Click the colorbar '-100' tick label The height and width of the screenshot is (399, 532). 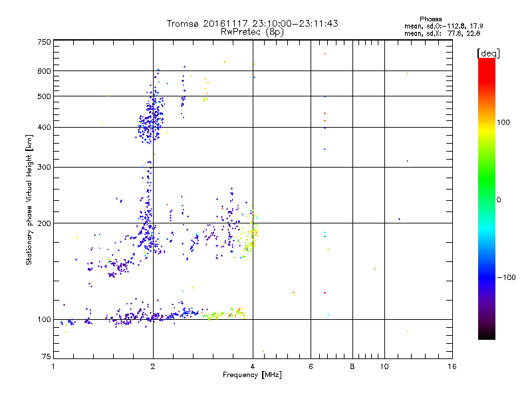point(506,277)
